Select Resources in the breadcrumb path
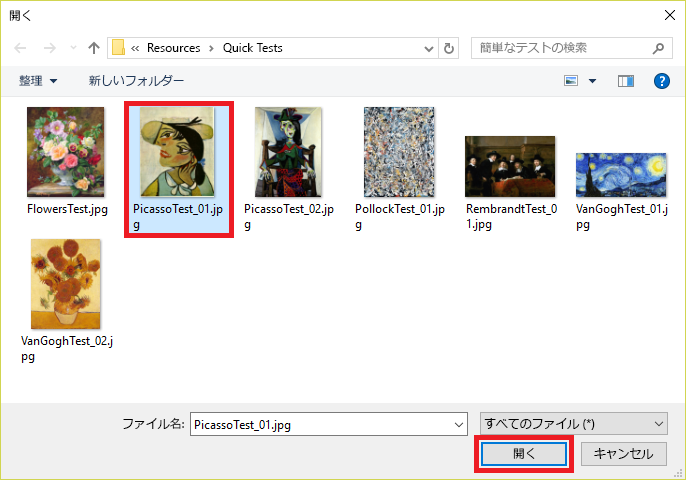The width and height of the screenshot is (686, 480). [174, 48]
